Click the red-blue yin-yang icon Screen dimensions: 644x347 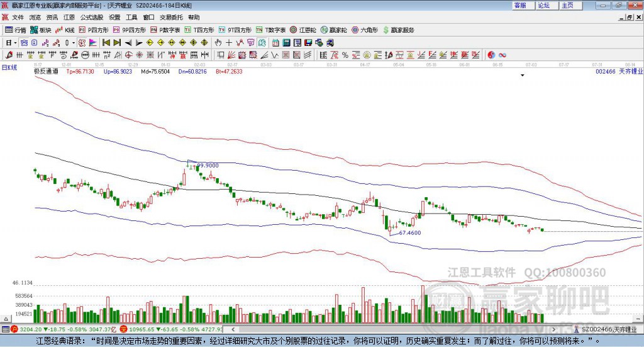pyautogui.click(x=491, y=55)
